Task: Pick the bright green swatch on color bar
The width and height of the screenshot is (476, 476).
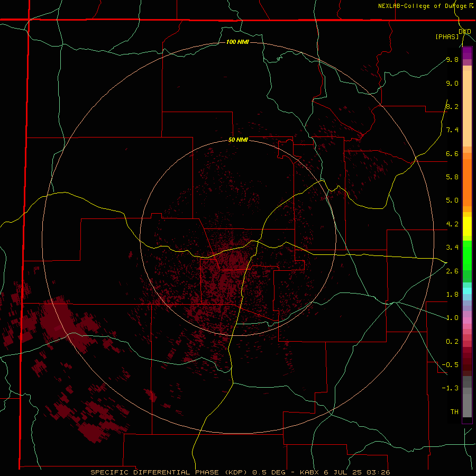Action: pyautogui.click(x=467, y=255)
